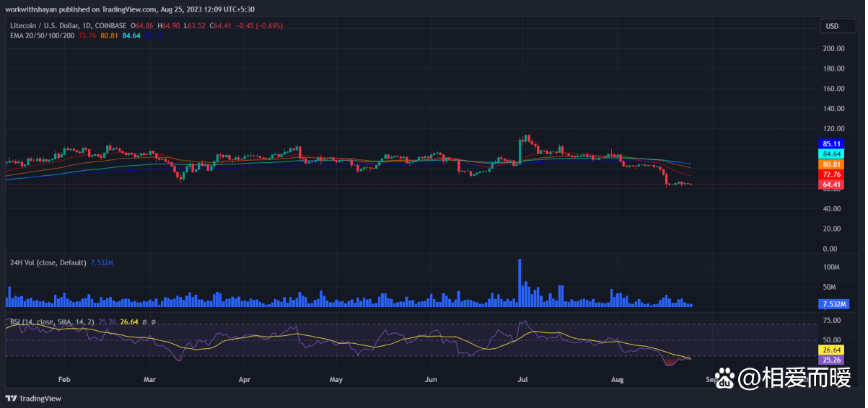Click the purple 25.26 RSI axis tag
The height and width of the screenshot is (408, 868).
(832, 360)
